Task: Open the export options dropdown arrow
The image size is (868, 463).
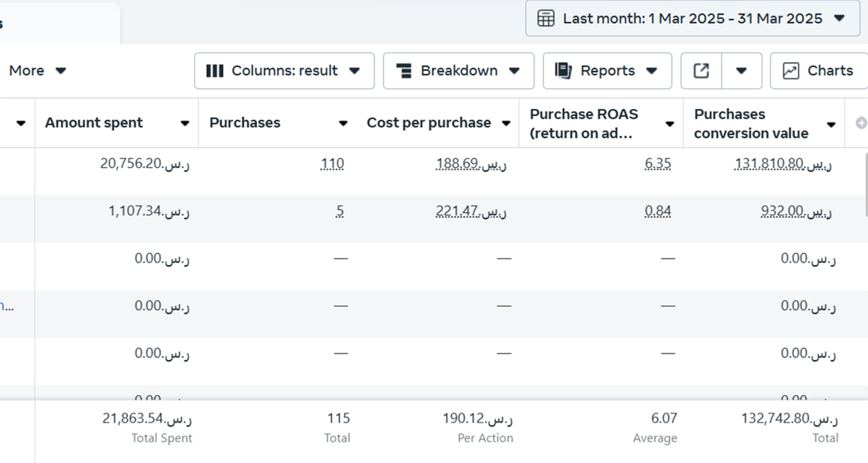Action: (741, 71)
